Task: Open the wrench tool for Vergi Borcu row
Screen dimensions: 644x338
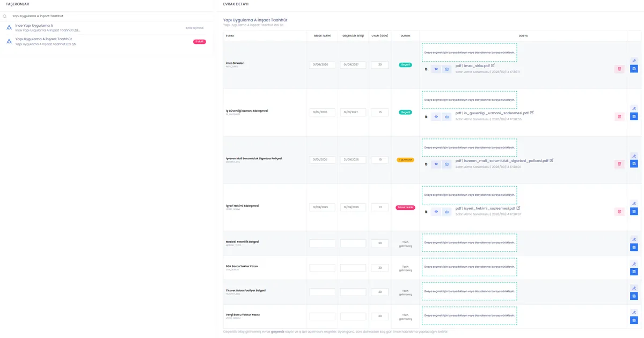Action: point(634,312)
